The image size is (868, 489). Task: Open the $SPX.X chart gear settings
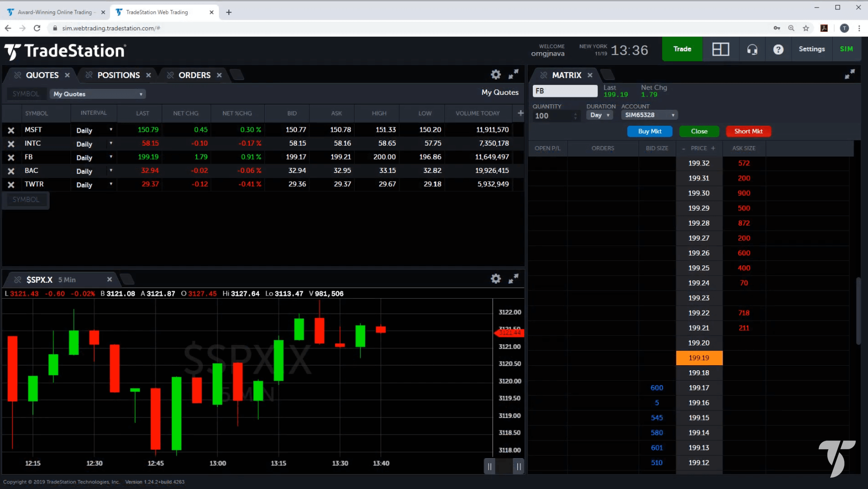(496, 279)
